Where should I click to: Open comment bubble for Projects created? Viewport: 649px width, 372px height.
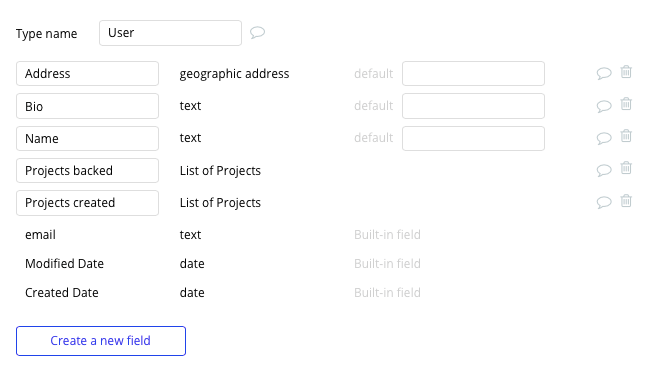pyautogui.click(x=604, y=202)
